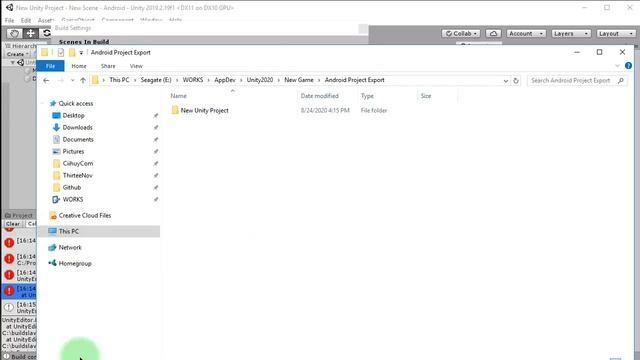The width and height of the screenshot is (640, 360).
Task: Go back in File Explorer
Action: (x=46, y=80)
